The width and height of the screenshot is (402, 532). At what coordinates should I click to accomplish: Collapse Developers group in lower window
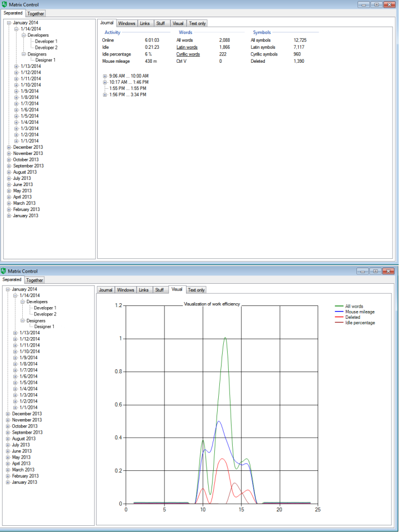(23, 302)
